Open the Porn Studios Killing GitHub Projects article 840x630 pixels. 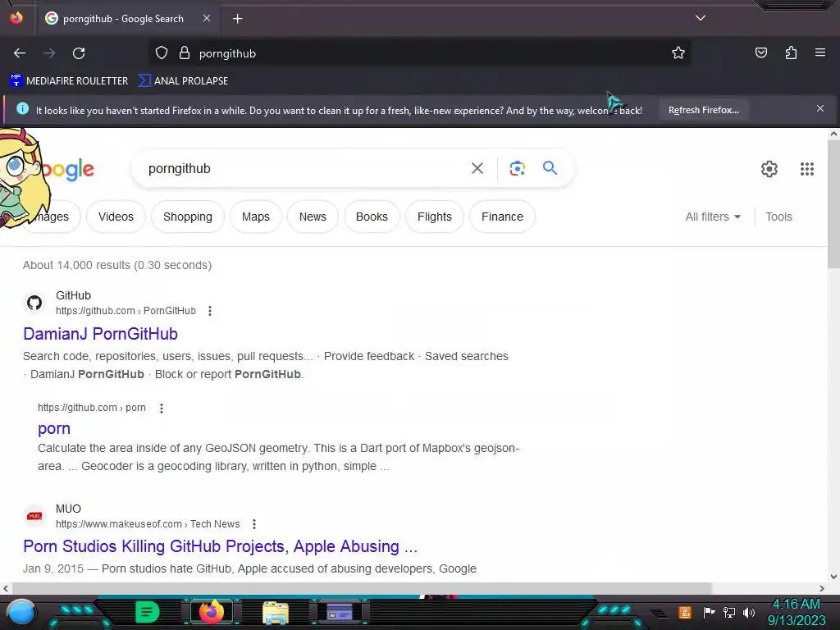pos(220,546)
